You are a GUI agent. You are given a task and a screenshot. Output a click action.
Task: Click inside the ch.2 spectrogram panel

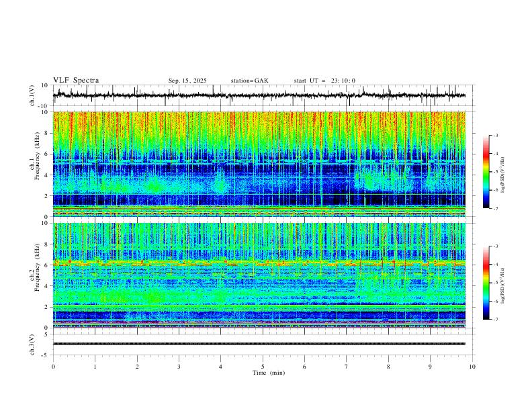pyautogui.click(x=259, y=275)
